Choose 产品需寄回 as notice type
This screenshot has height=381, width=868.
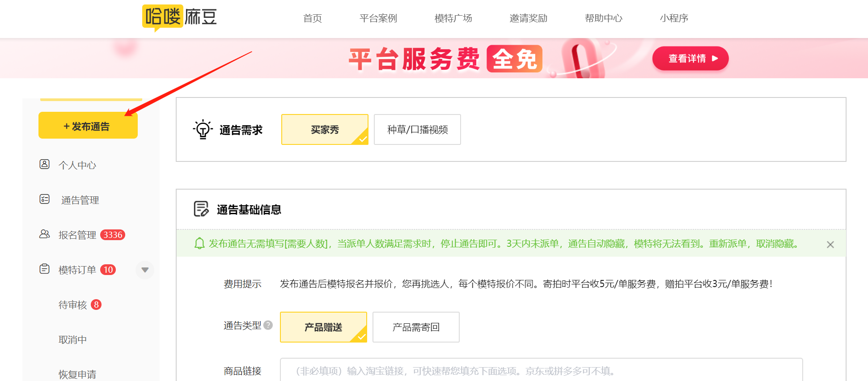[x=416, y=327]
